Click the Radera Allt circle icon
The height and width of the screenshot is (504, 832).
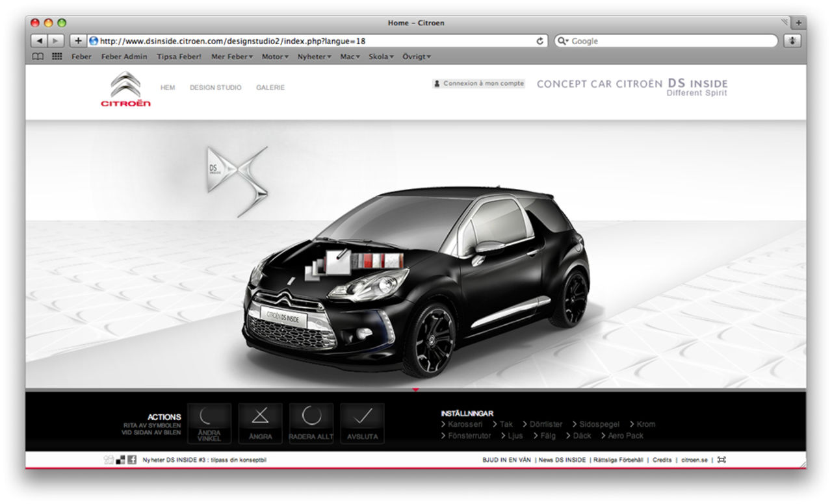click(x=311, y=423)
